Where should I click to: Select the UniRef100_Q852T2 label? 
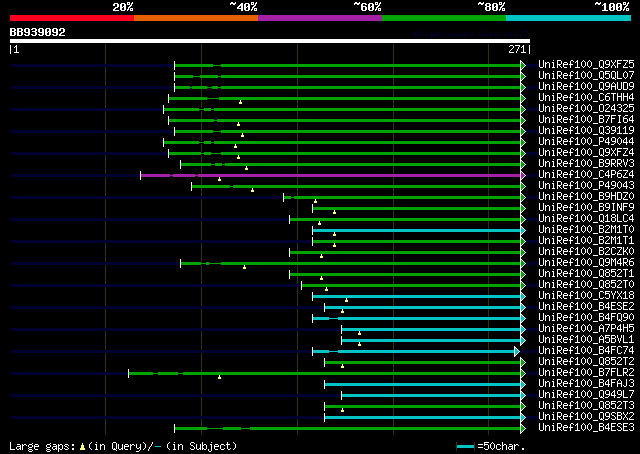[x=586, y=362]
